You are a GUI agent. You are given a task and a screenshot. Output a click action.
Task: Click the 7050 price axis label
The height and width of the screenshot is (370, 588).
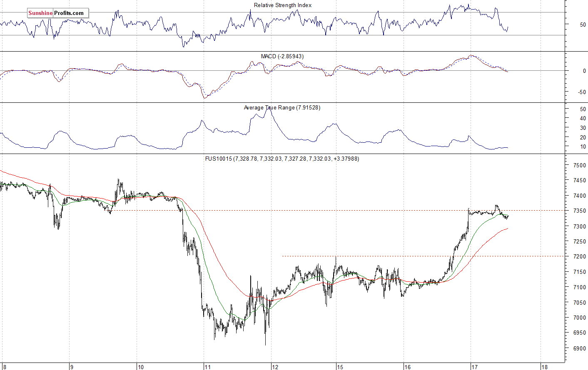[x=580, y=303]
